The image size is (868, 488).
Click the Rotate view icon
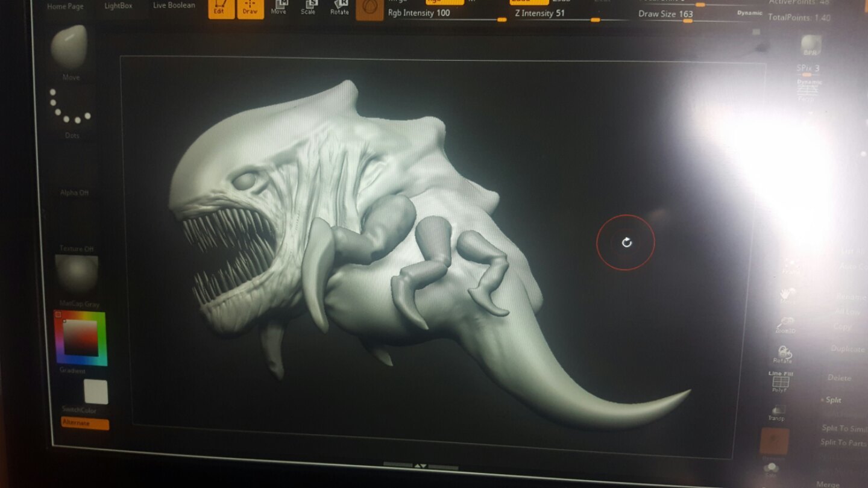click(782, 354)
